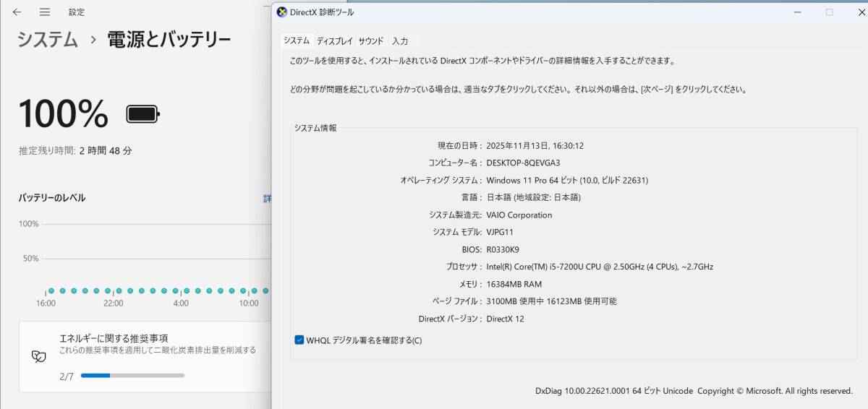Select the システム breadcrumb in Settings
Viewport: 868px width, 409px height.
pos(48,40)
